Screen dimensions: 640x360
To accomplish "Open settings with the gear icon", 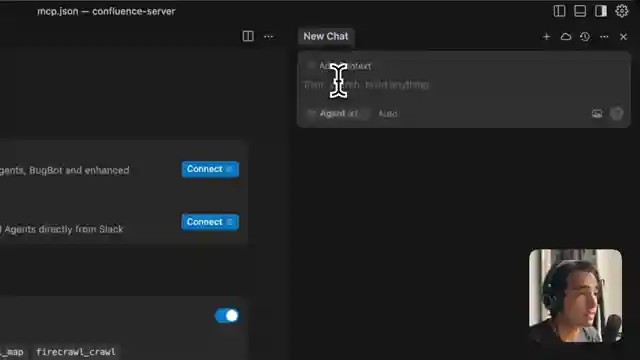I will [622, 11].
